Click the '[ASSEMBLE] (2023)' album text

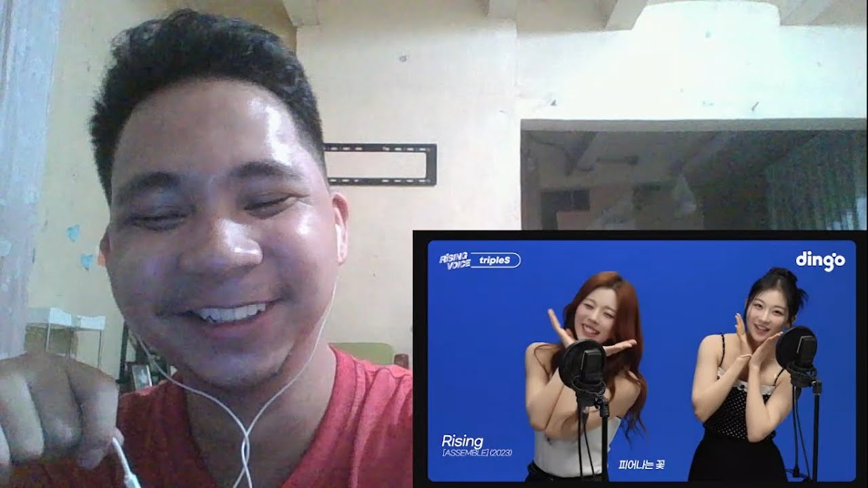point(477,452)
